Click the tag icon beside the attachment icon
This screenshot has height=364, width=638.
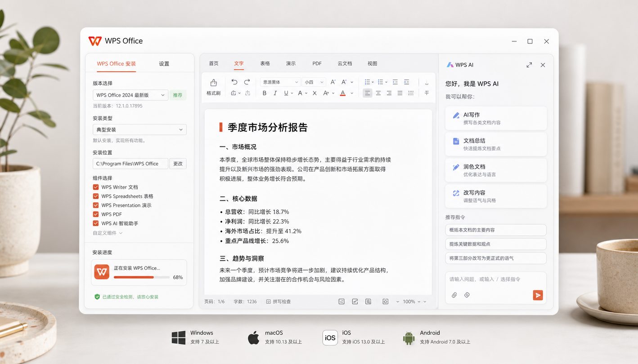(467, 295)
